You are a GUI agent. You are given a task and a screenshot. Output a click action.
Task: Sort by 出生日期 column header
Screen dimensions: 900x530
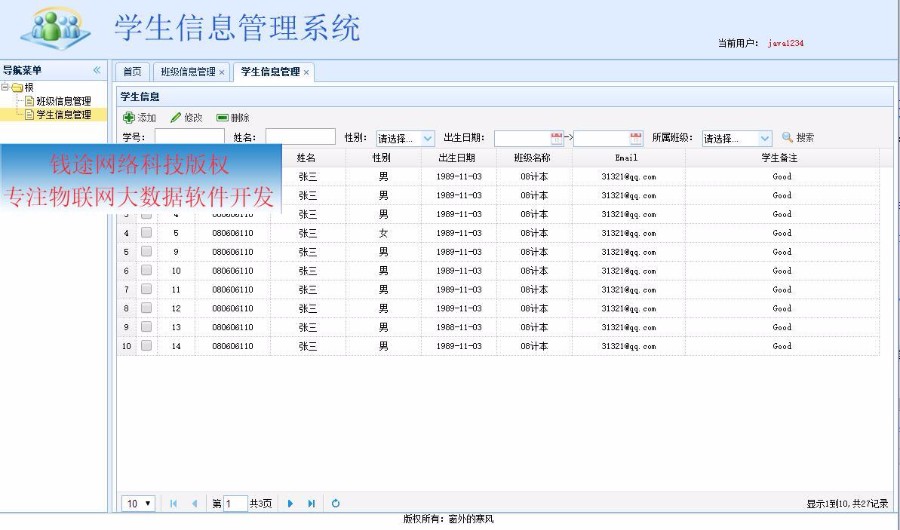point(457,157)
